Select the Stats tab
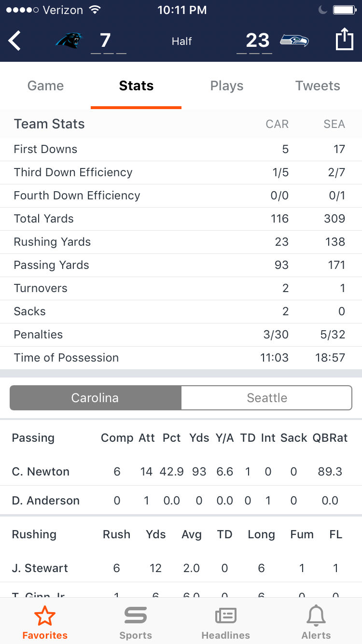Viewport: 362px width, 644px height. pyautogui.click(x=136, y=85)
